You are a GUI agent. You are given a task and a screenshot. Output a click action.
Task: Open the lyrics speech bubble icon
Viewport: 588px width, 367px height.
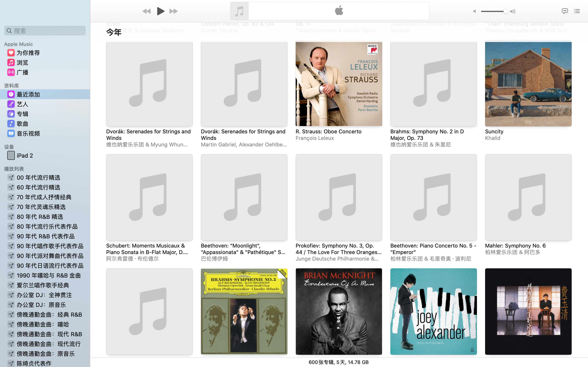click(x=565, y=11)
